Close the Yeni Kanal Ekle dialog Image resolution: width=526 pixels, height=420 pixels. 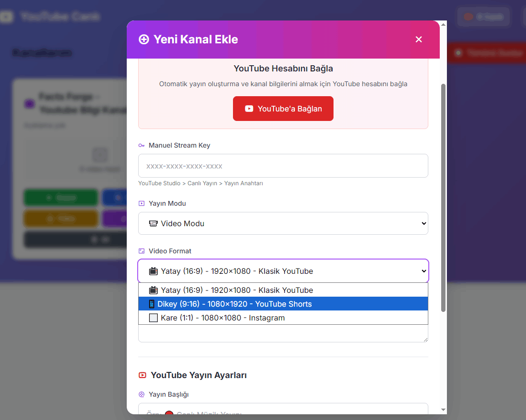(x=418, y=39)
